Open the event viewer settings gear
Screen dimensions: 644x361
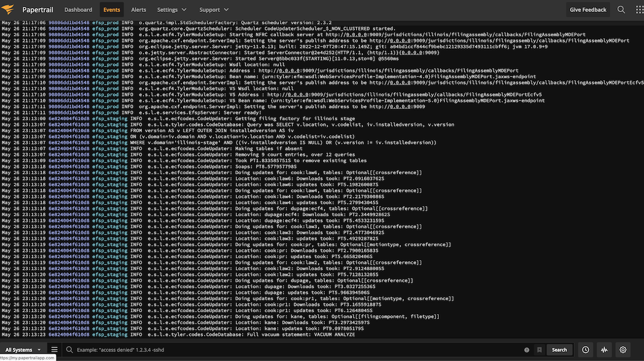point(623,350)
